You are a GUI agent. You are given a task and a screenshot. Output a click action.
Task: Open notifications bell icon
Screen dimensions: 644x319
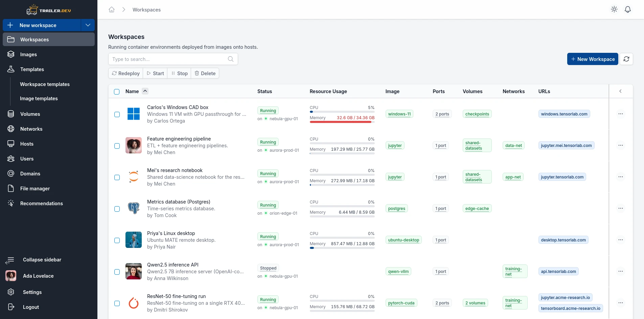(x=628, y=9)
